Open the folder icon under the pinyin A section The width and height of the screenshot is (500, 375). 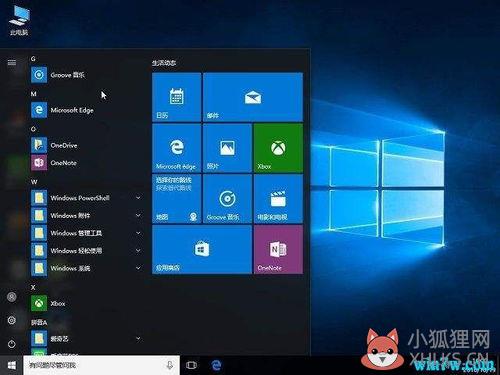[x=39, y=339]
